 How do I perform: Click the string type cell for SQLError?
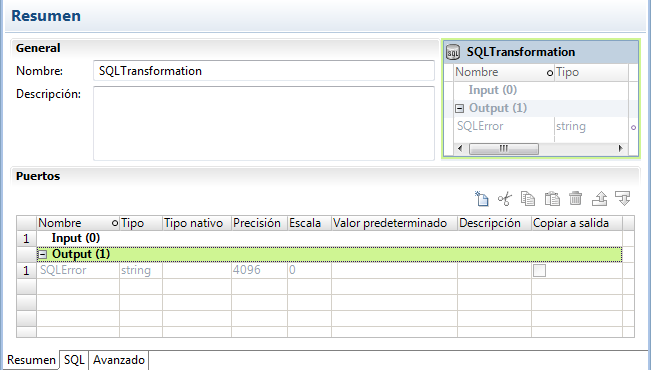141,270
